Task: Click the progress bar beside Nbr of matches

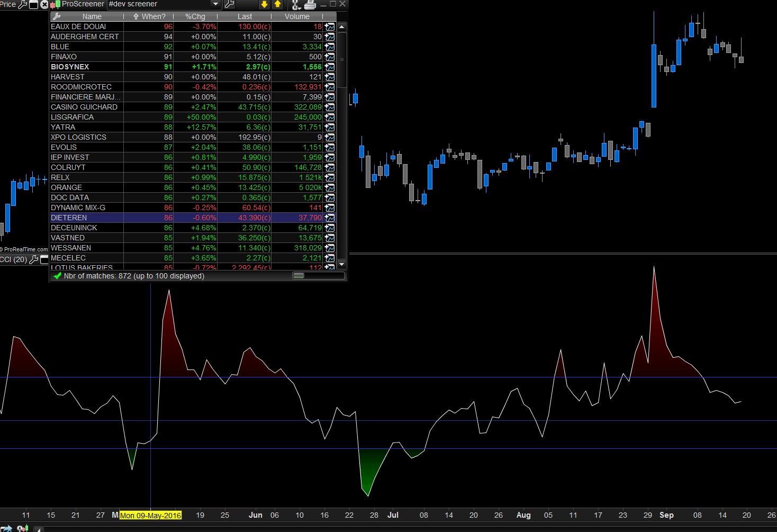Action: (x=319, y=275)
